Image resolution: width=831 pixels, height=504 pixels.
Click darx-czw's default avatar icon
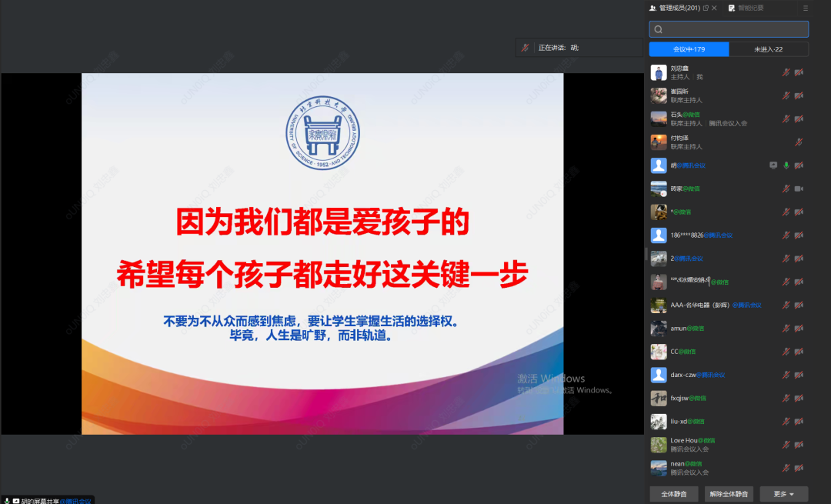pos(658,375)
